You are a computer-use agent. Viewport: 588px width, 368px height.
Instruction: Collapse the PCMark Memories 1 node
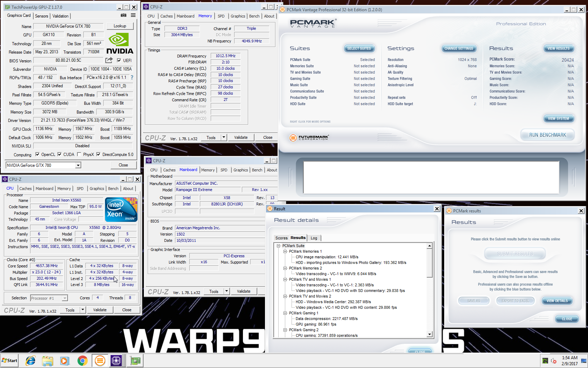pos(285,251)
